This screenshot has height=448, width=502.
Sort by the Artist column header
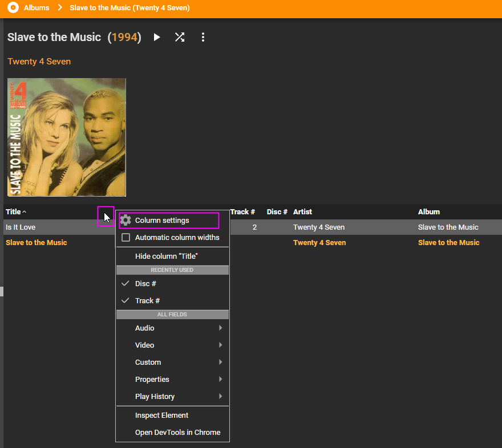(303, 212)
